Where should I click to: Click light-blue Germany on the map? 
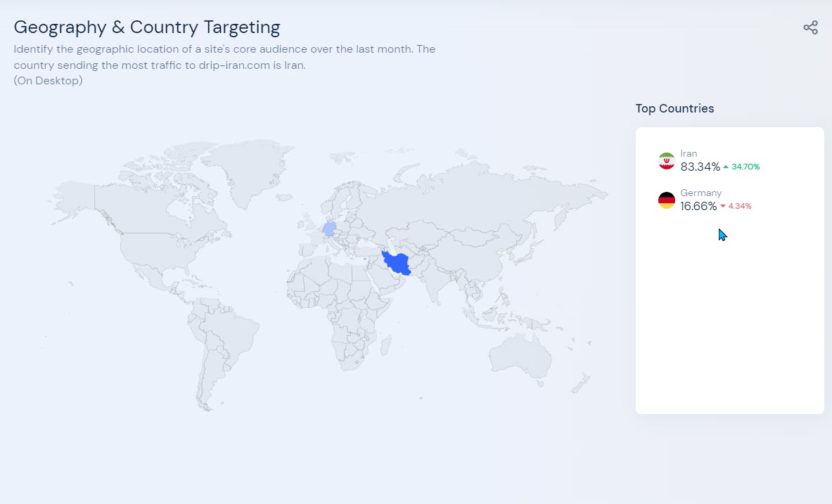(x=330, y=228)
